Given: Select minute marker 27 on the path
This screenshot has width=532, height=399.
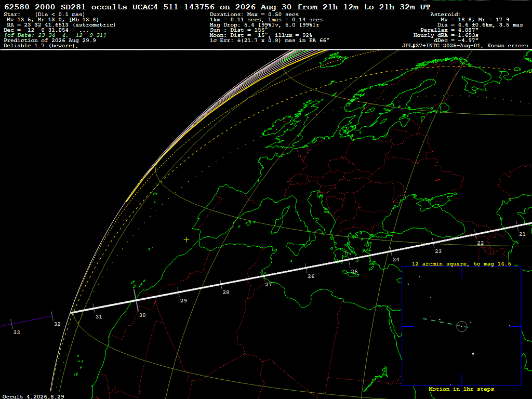Looking at the screenshot, I should [x=269, y=284].
